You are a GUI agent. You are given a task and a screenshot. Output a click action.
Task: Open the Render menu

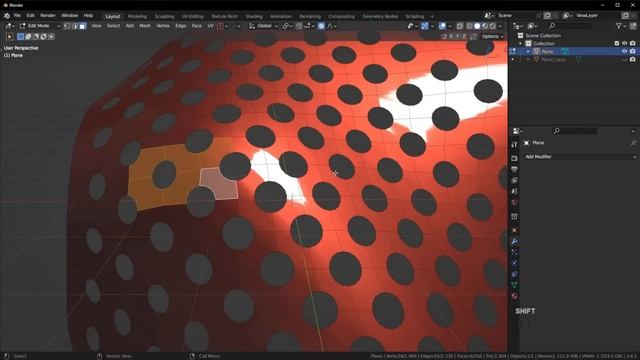coord(48,16)
